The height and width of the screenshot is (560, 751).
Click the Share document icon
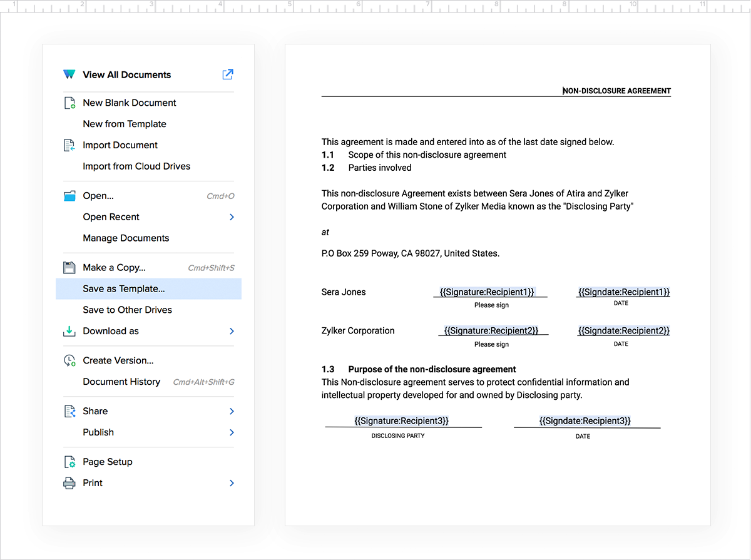pyautogui.click(x=69, y=411)
